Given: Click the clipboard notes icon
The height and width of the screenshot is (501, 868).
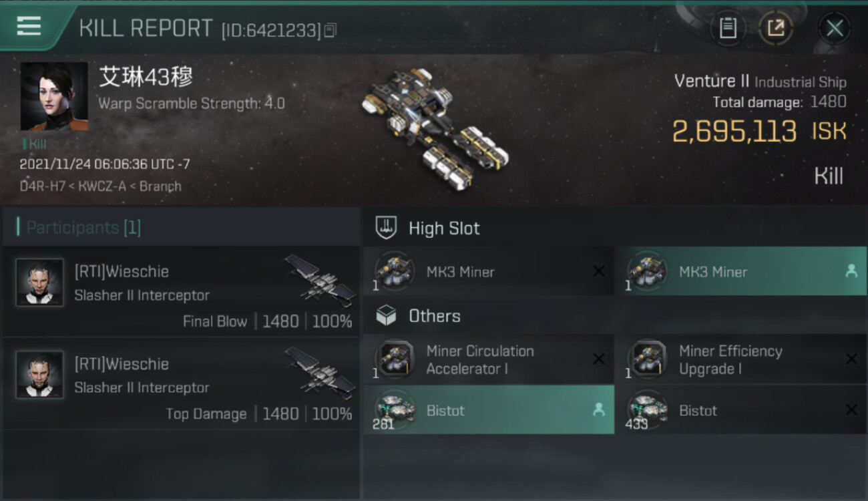Looking at the screenshot, I should (728, 28).
